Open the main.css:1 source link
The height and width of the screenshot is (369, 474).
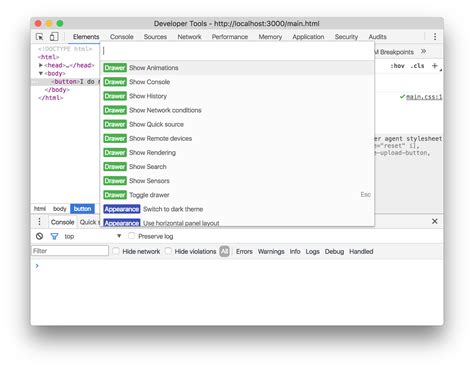tap(424, 97)
